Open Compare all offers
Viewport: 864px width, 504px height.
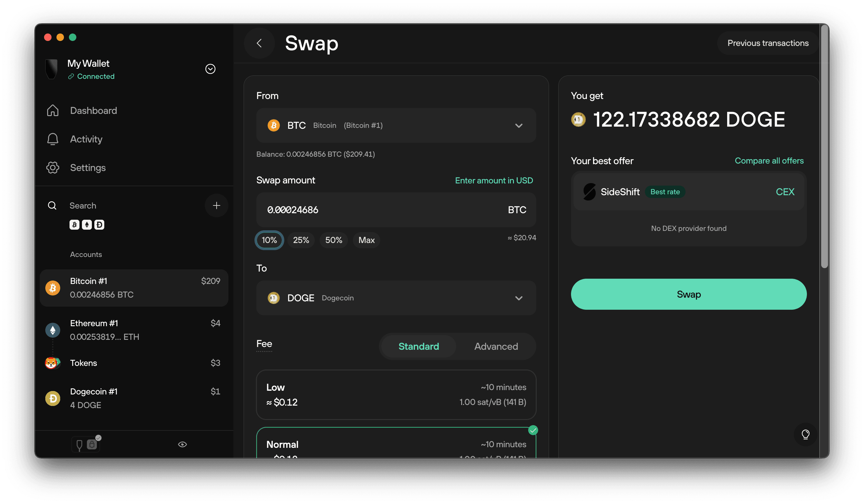tap(769, 160)
